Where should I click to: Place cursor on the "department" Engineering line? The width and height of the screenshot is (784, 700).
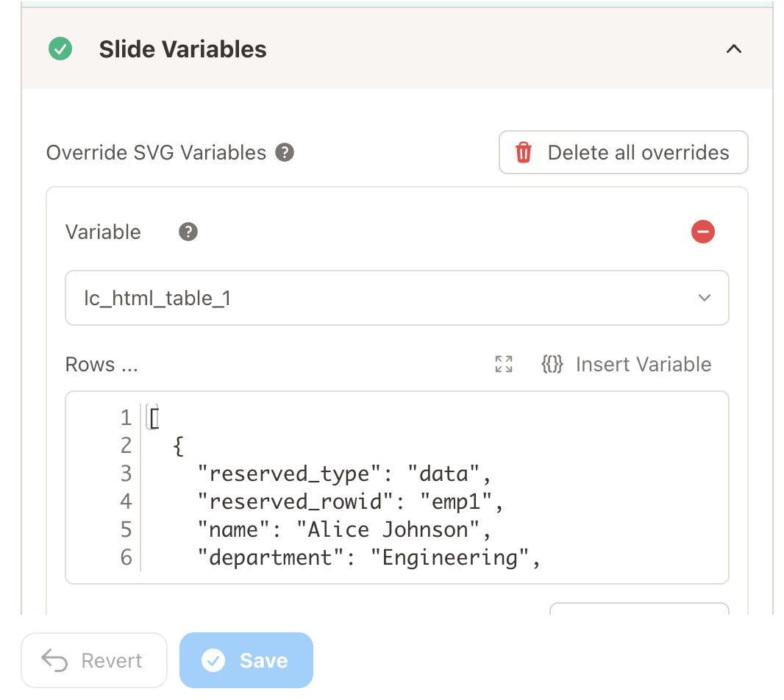click(x=369, y=557)
